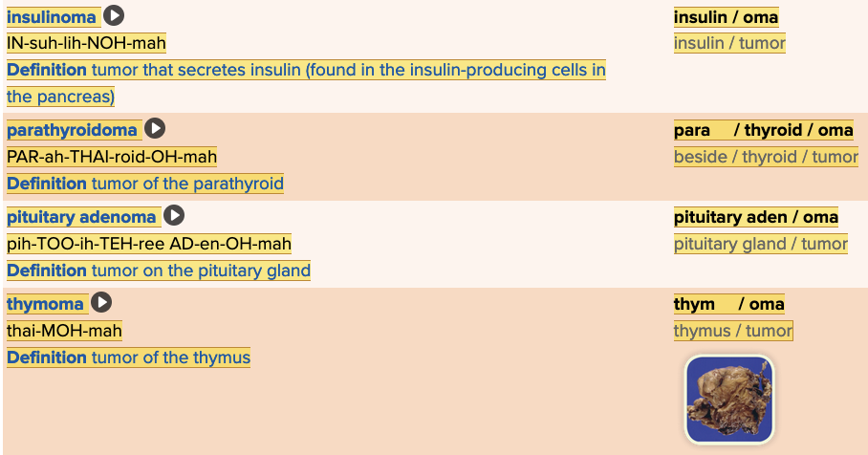Click the thymoma term link
868x455 pixels.
(x=46, y=304)
